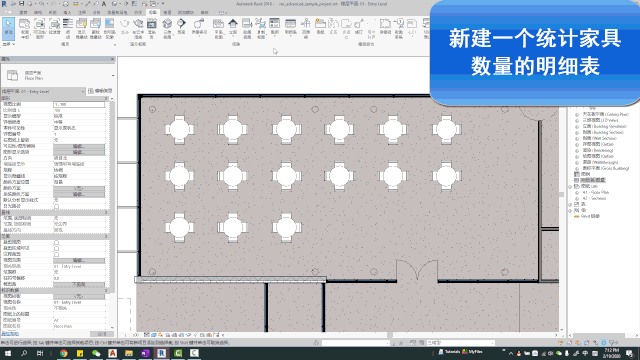Image resolution: width=640 pixels, height=360 pixels.
Task: Open the Plan Views tool
Action: 218,28
